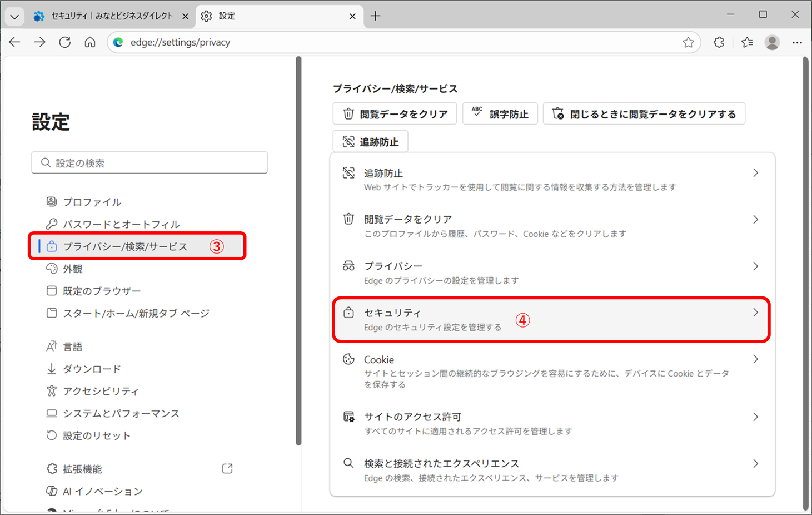Select ダウンロード in the settings sidebar
Image resolution: width=812 pixels, height=515 pixels.
click(92, 369)
